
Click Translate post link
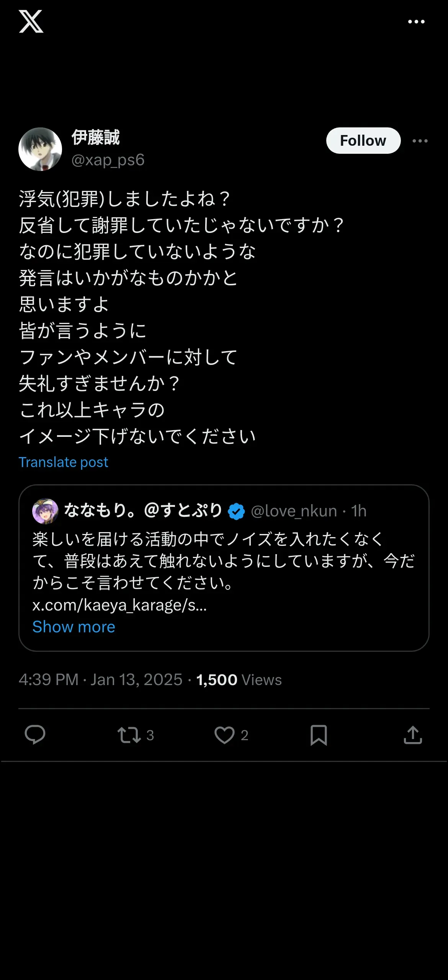pos(64,462)
